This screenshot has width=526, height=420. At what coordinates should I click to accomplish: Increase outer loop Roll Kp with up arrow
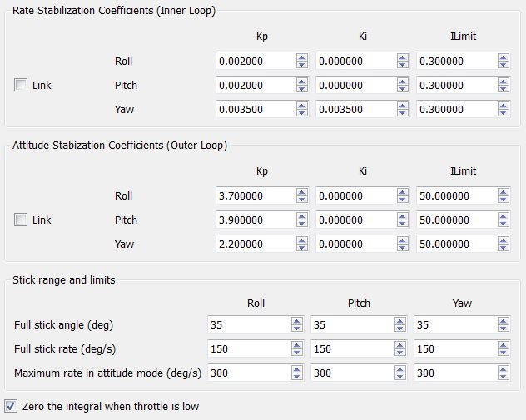coord(302,192)
